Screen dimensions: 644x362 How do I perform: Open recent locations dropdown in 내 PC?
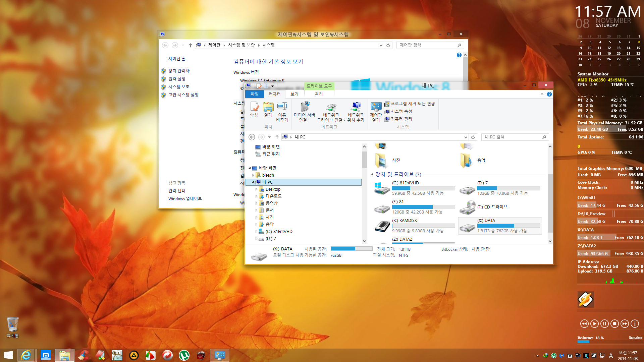[x=269, y=137]
